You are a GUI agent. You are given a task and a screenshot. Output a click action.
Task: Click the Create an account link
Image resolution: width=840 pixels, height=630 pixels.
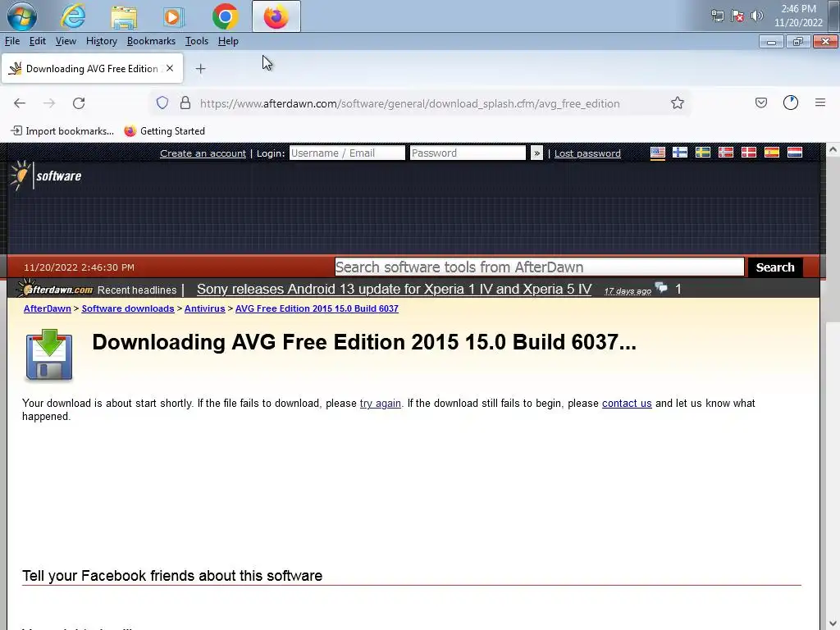coord(203,153)
